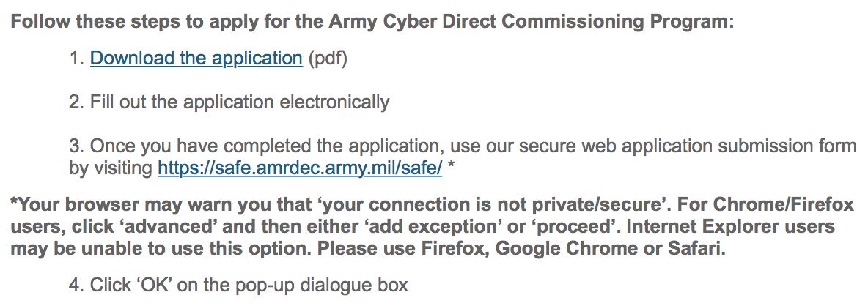Select the 'Fill out the application electronically' step
The width and height of the screenshot is (868, 306).
pyautogui.click(x=240, y=102)
